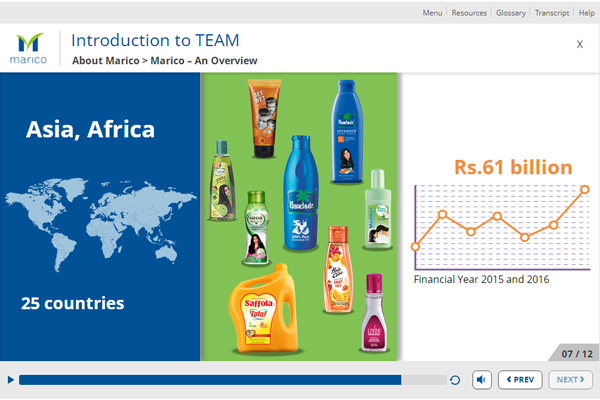This screenshot has width=600, height=400.
Task: Close the course with the X
Action: click(580, 44)
